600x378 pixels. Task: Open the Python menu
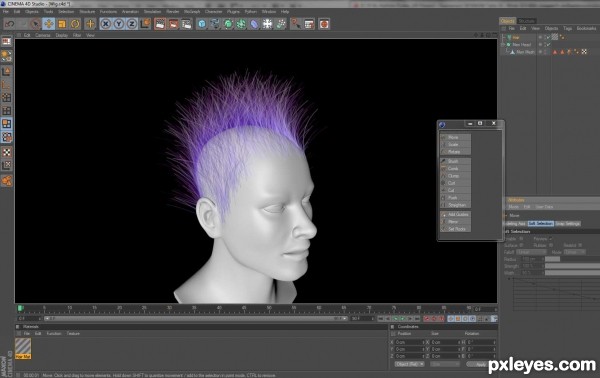pyautogui.click(x=251, y=12)
